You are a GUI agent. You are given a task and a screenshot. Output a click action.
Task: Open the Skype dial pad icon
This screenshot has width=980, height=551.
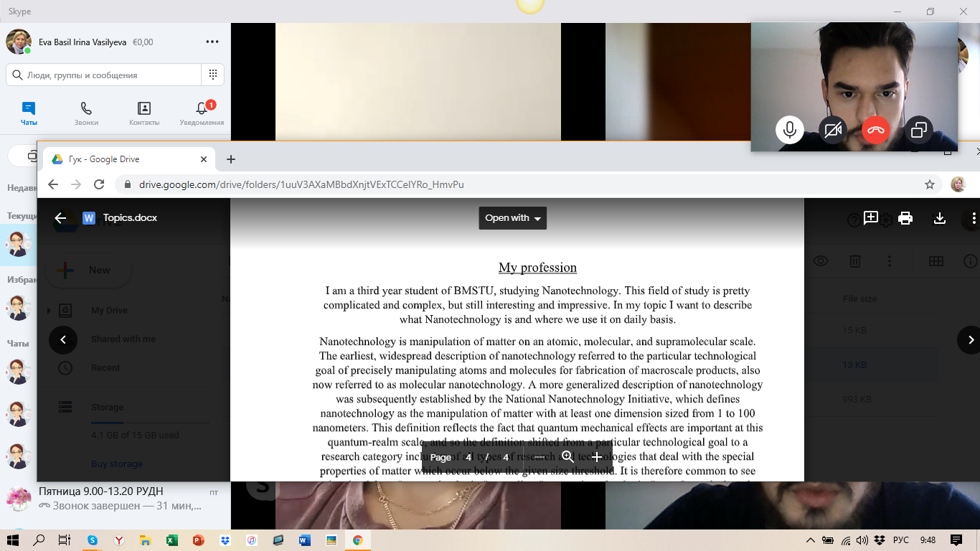pyautogui.click(x=213, y=75)
